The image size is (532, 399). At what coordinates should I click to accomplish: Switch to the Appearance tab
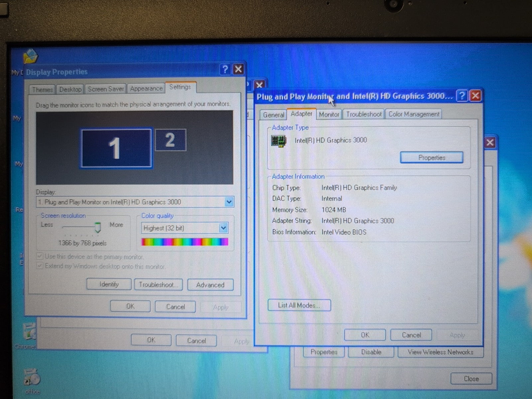[x=146, y=89]
